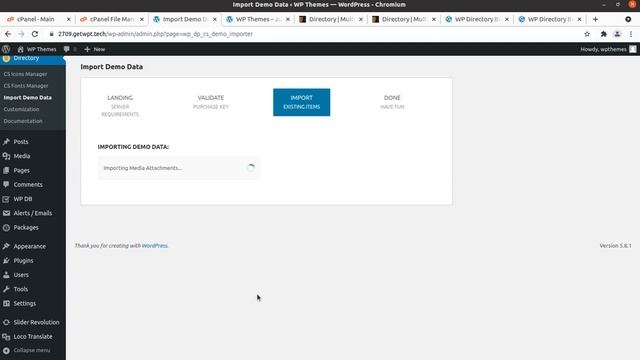Click the Importing Media Attachments progress row

179,168
